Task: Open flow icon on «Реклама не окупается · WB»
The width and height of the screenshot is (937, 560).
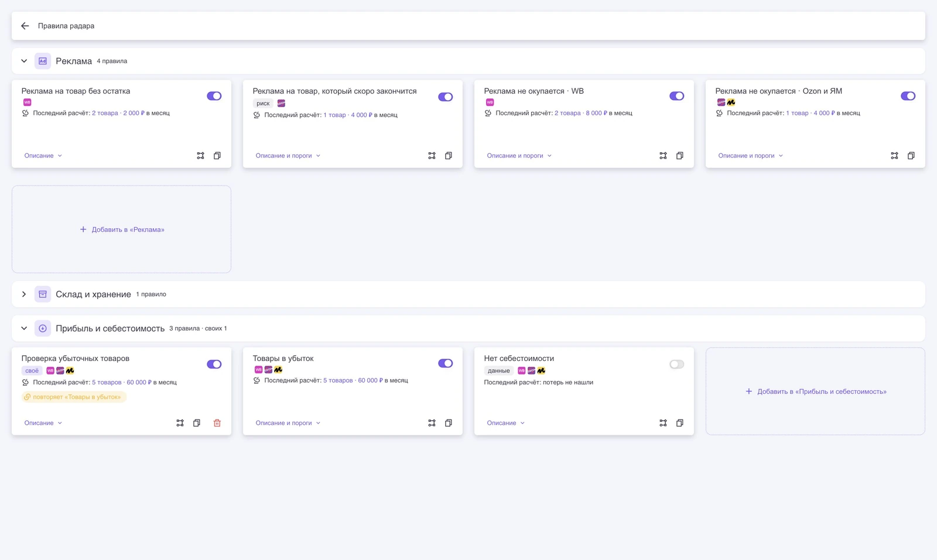Action: (x=663, y=156)
